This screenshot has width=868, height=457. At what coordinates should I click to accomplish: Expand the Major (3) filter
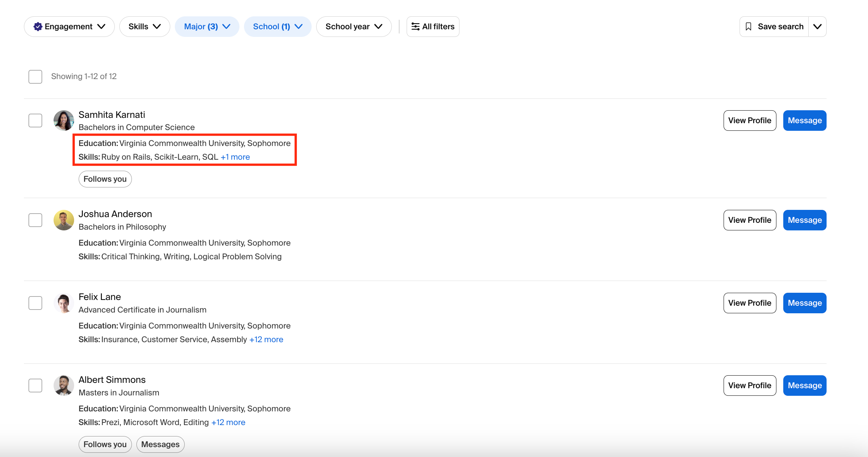point(207,26)
